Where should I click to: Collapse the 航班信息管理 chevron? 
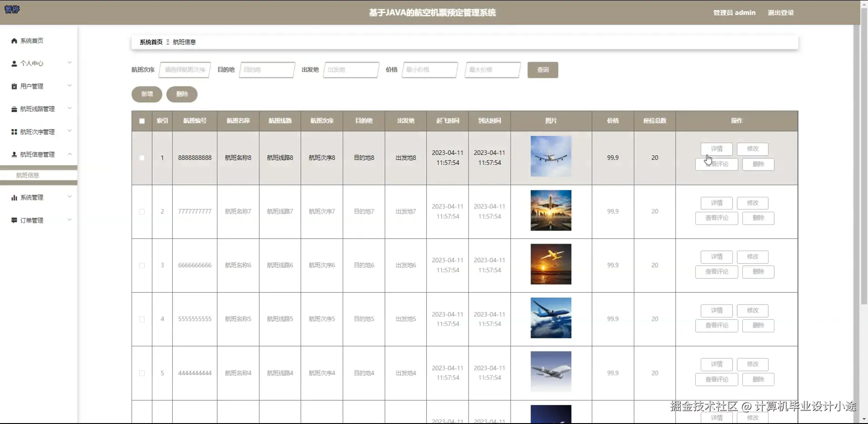[69, 154]
